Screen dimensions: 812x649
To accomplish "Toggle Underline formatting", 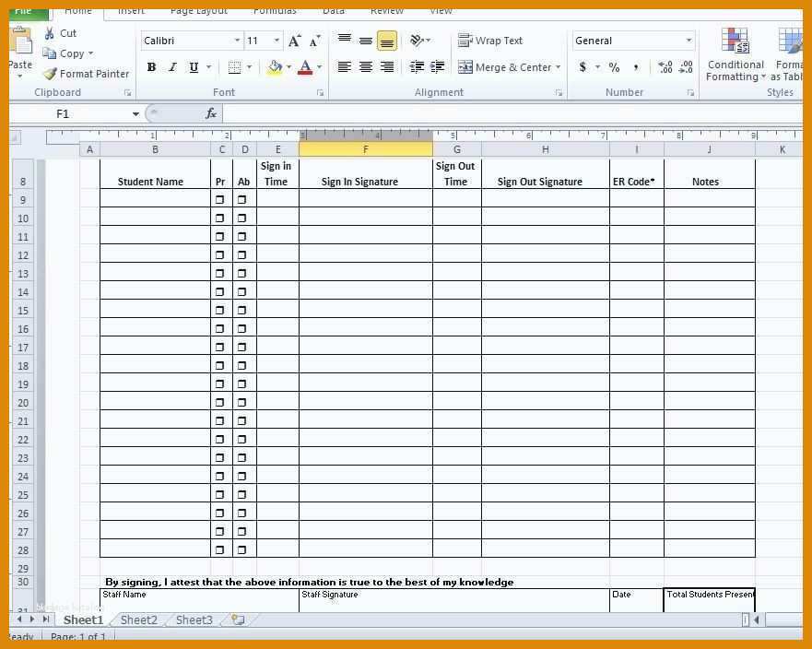I will pyautogui.click(x=194, y=66).
